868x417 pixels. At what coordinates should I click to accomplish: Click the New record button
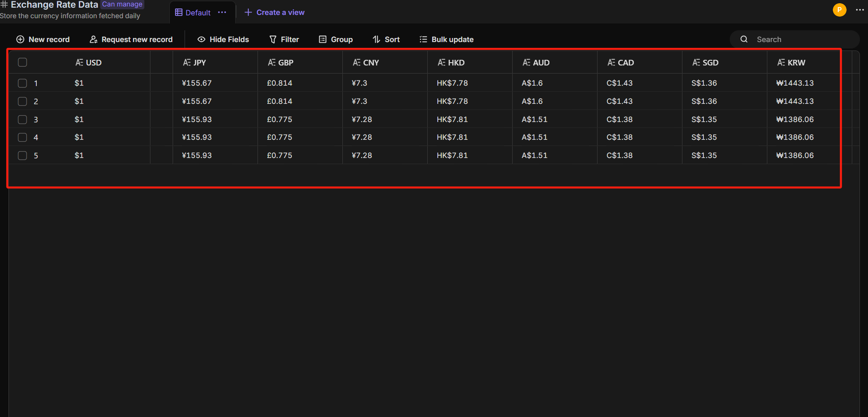(x=43, y=39)
